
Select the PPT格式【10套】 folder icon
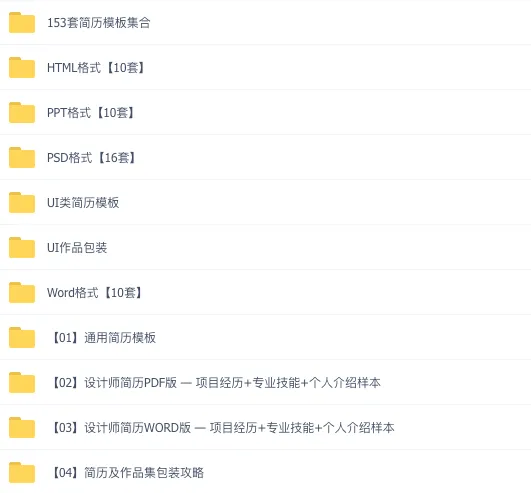pyautogui.click(x=22, y=112)
